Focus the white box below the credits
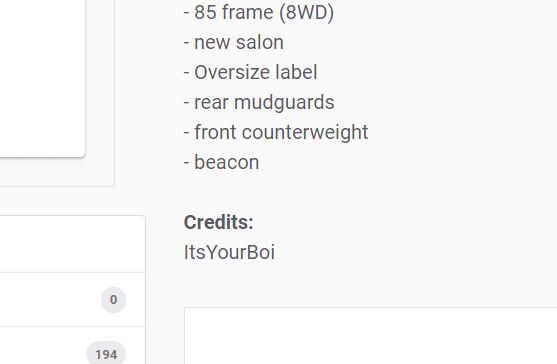This screenshot has height=364, width=557. 371,336
